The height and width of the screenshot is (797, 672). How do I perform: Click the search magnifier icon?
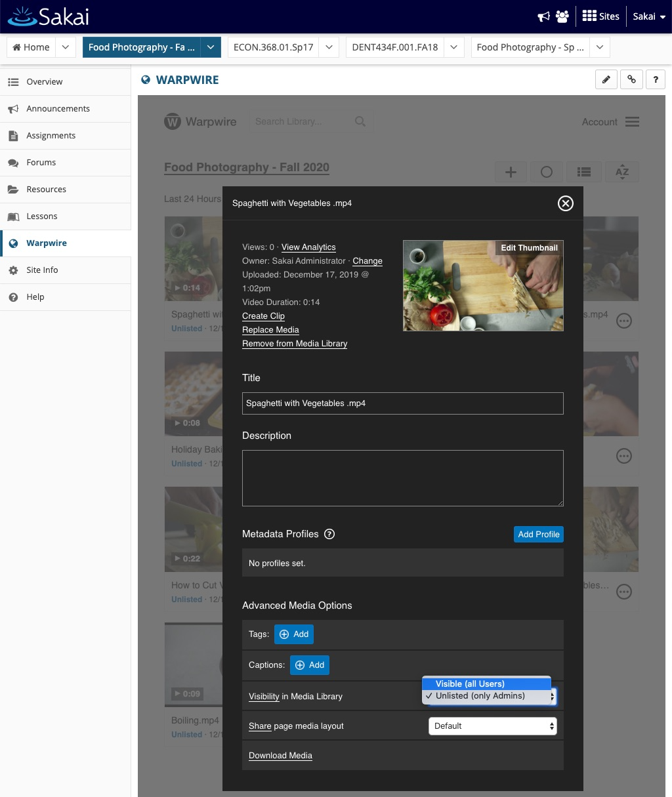pos(360,121)
